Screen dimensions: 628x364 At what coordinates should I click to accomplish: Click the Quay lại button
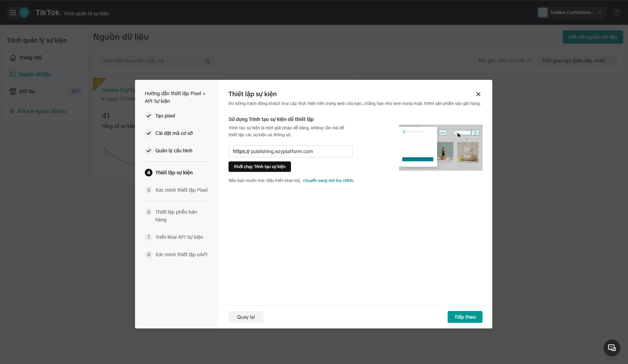tap(246, 317)
